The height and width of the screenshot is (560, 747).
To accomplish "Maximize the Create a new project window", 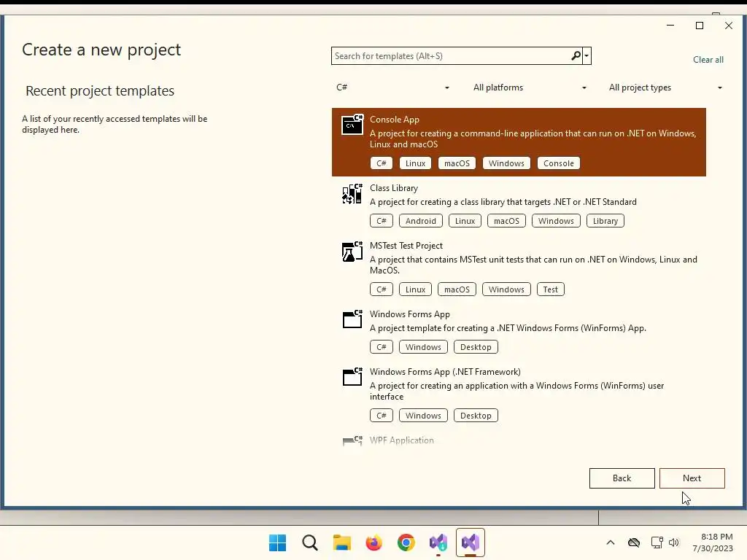I will (x=700, y=26).
